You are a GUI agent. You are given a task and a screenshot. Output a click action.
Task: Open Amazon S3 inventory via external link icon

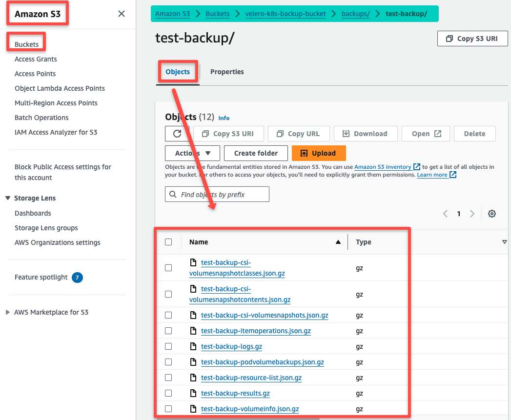pyautogui.click(x=418, y=167)
